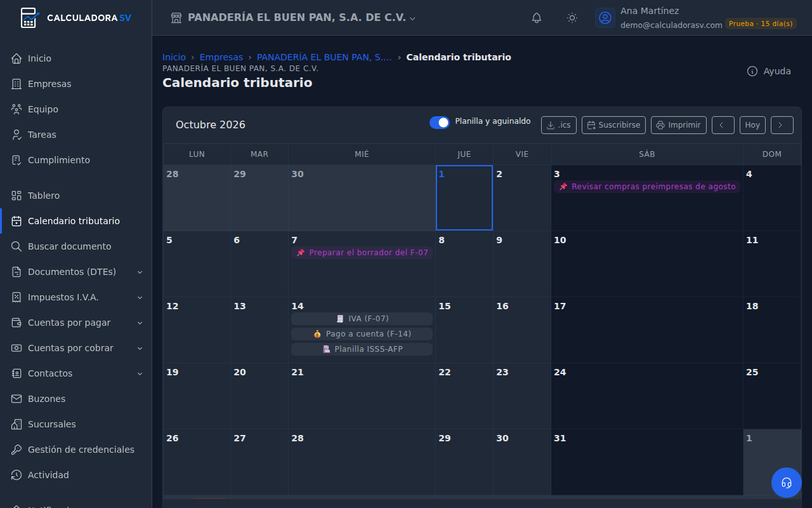Click the Inicio breadcrumb link
812x508 pixels.
click(x=174, y=57)
